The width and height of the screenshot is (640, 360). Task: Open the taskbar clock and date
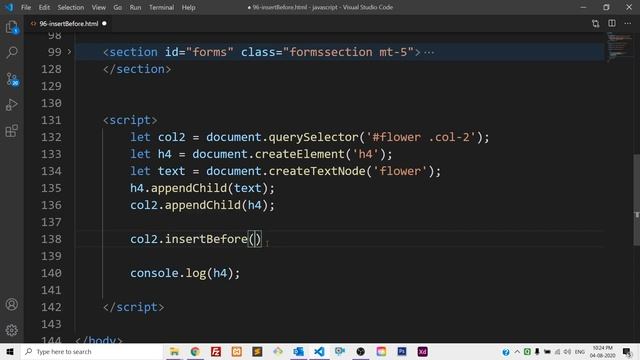602,352
